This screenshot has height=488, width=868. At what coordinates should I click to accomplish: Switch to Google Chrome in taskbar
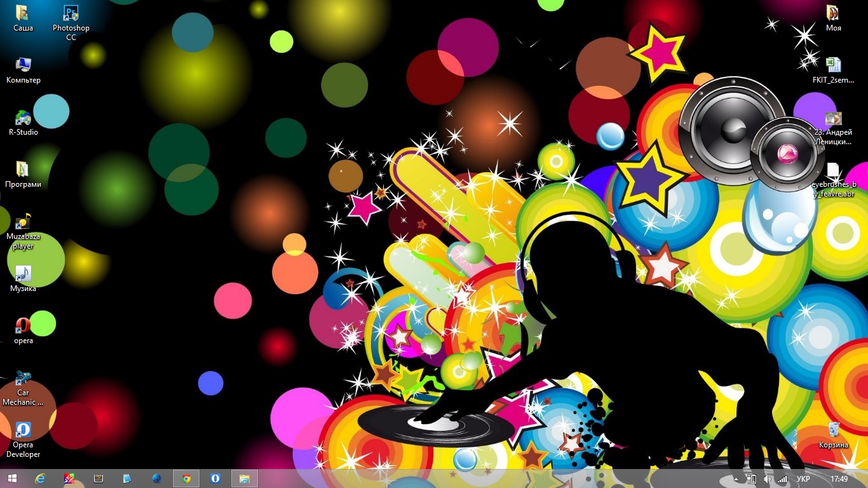pos(186,478)
